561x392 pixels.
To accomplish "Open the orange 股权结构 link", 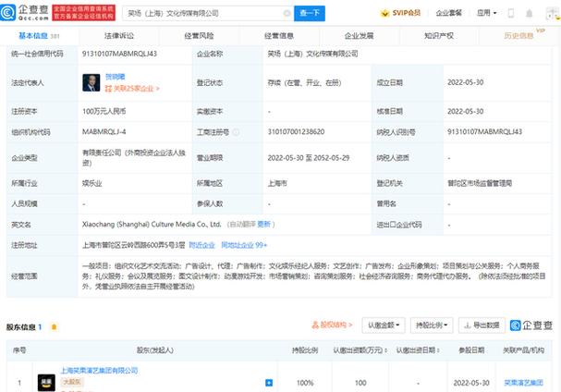I will point(333,325).
